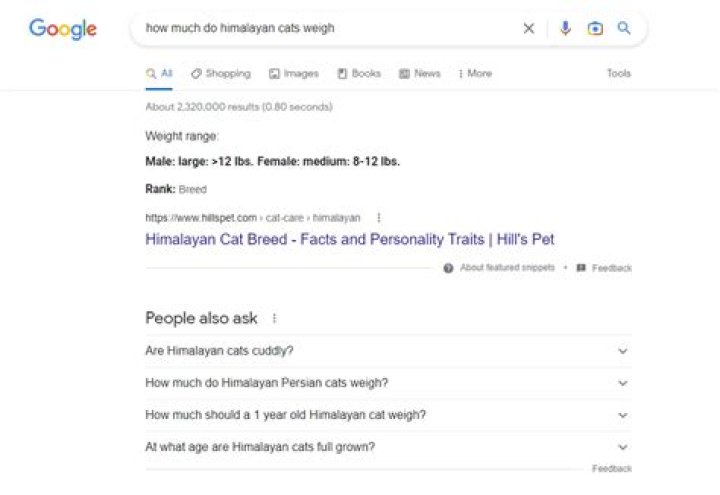Open the Himalayan Cat Breed Hill's Pet link

(x=349, y=240)
